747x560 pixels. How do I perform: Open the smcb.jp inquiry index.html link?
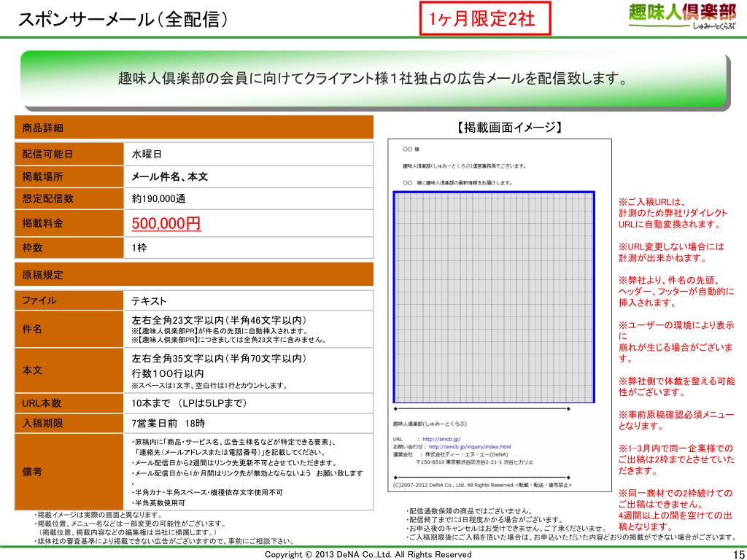coord(470,447)
